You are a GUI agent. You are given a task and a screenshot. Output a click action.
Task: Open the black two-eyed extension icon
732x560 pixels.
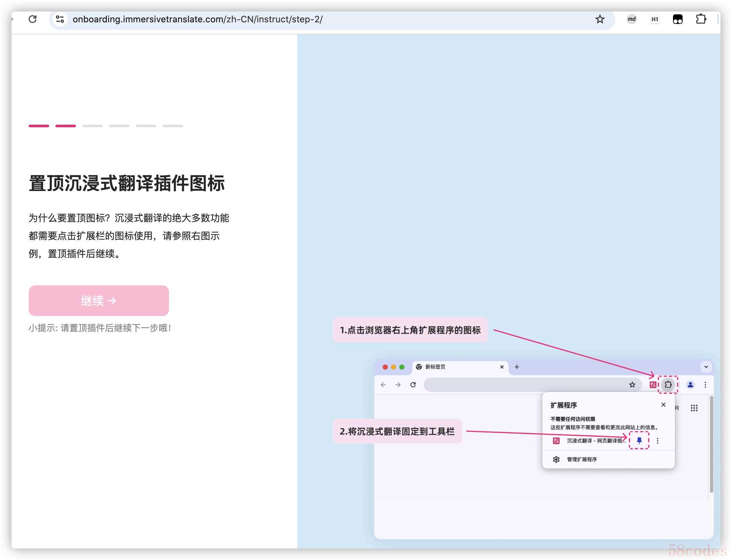tap(677, 19)
